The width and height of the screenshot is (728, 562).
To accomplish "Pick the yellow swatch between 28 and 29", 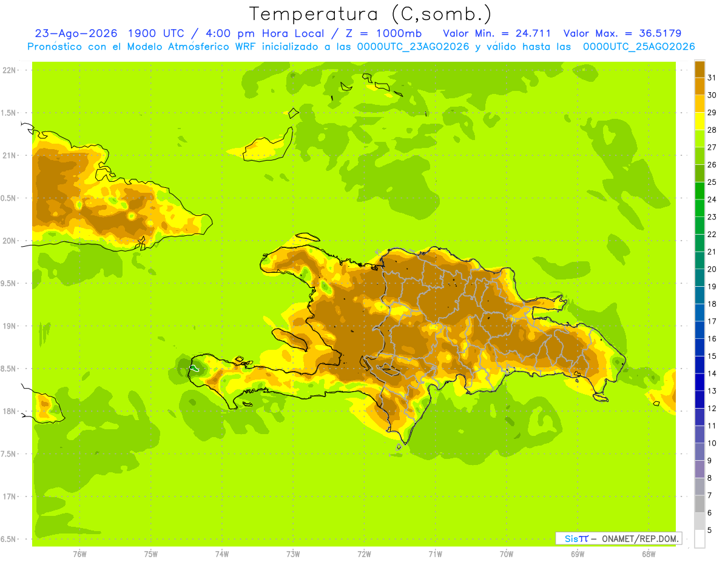I will point(699,121).
